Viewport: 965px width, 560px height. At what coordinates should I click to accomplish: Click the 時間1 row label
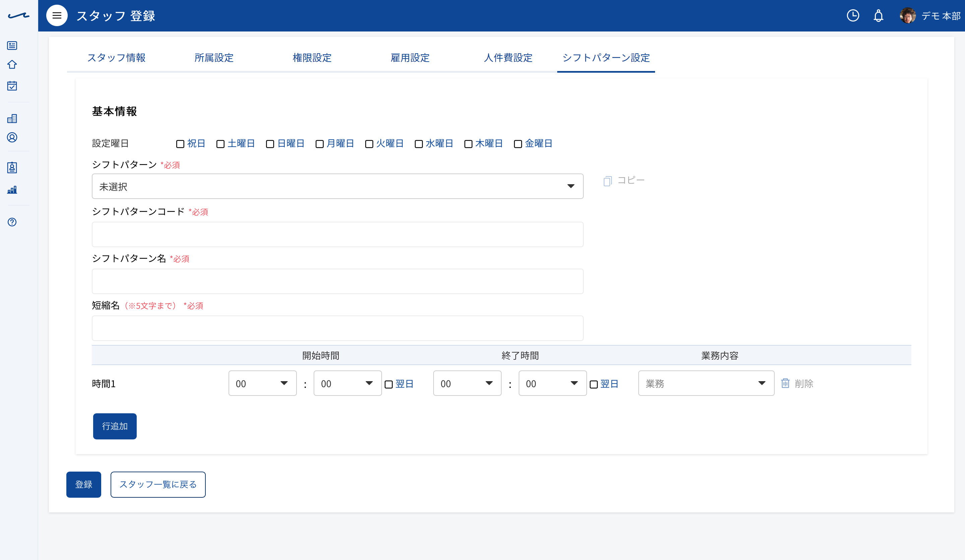click(x=104, y=383)
